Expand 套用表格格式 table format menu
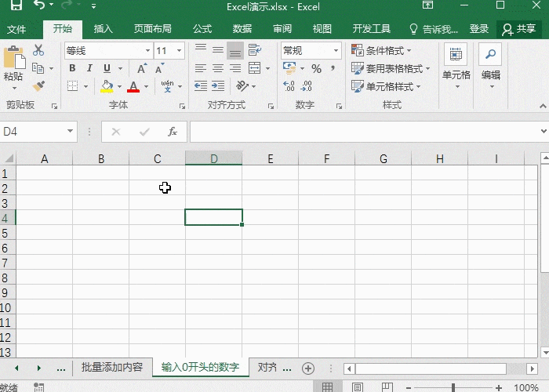 click(391, 68)
